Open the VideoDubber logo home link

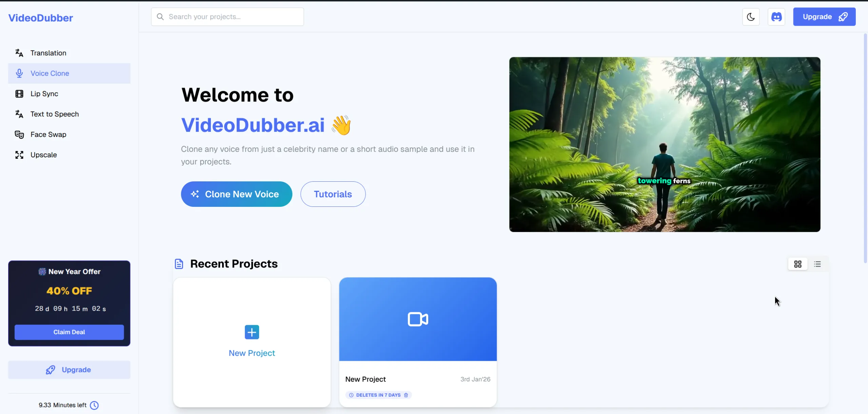(40, 18)
